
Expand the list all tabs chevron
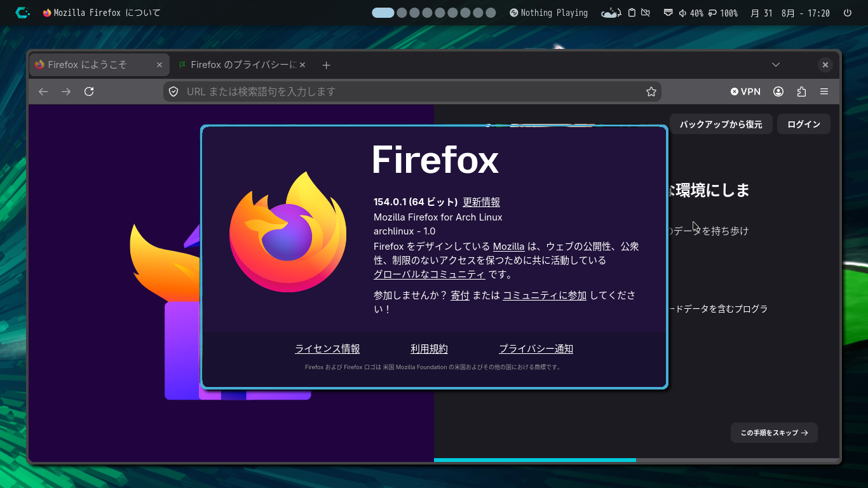click(x=776, y=65)
